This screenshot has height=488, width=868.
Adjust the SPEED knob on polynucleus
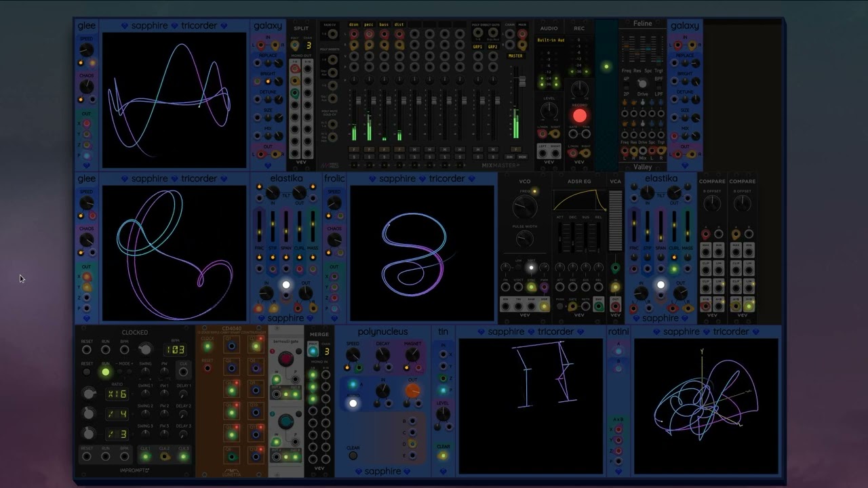[353, 355]
